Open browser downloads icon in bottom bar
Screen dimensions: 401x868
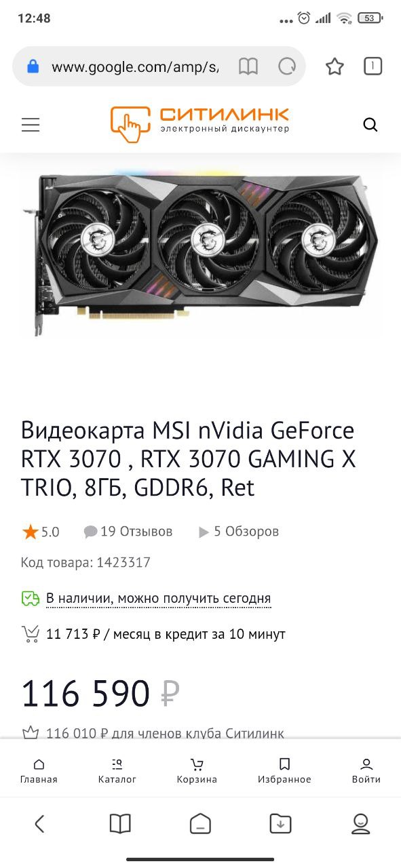280,823
